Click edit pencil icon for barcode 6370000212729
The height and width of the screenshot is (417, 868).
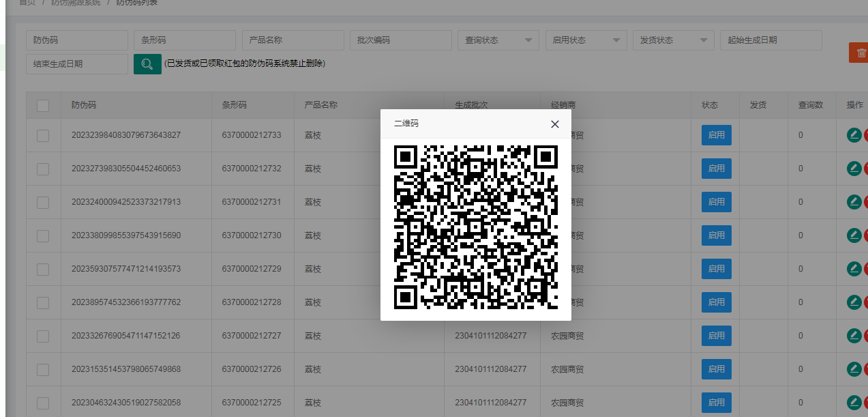click(853, 269)
